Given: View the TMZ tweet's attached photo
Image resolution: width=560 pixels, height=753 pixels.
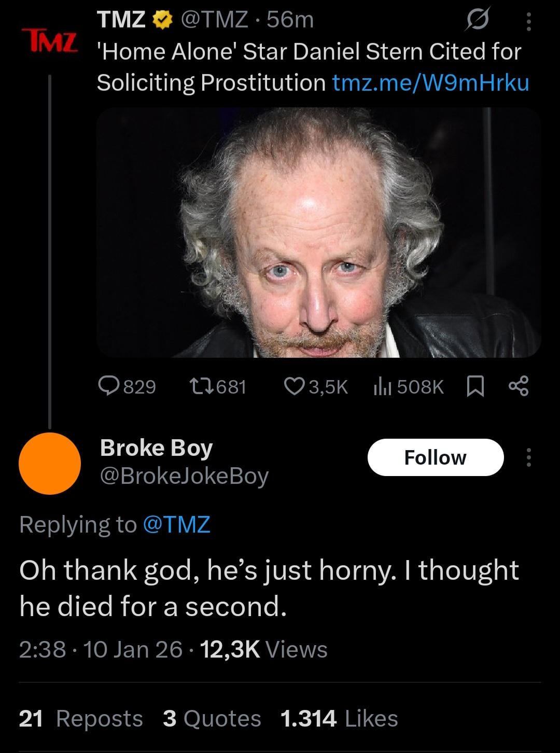Looking at the screenshot, I should pyautogui.click(x=318, y=232).
